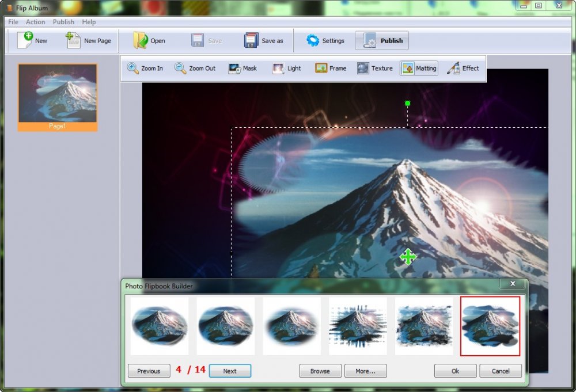Choose the Mask tool

tap(234, 68)
